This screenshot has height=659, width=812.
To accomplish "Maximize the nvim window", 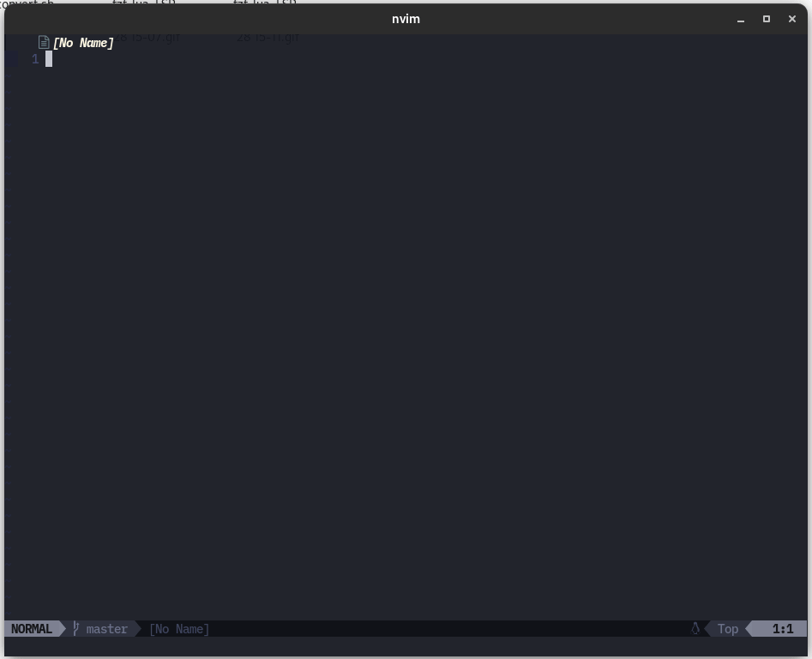I will (767, 19).
